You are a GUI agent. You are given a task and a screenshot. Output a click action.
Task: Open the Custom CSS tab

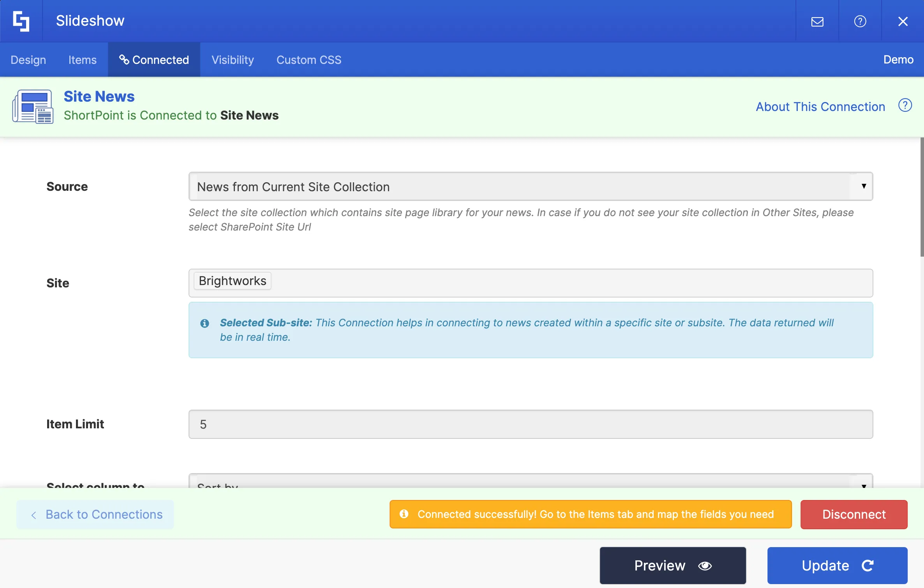point(309,60)
